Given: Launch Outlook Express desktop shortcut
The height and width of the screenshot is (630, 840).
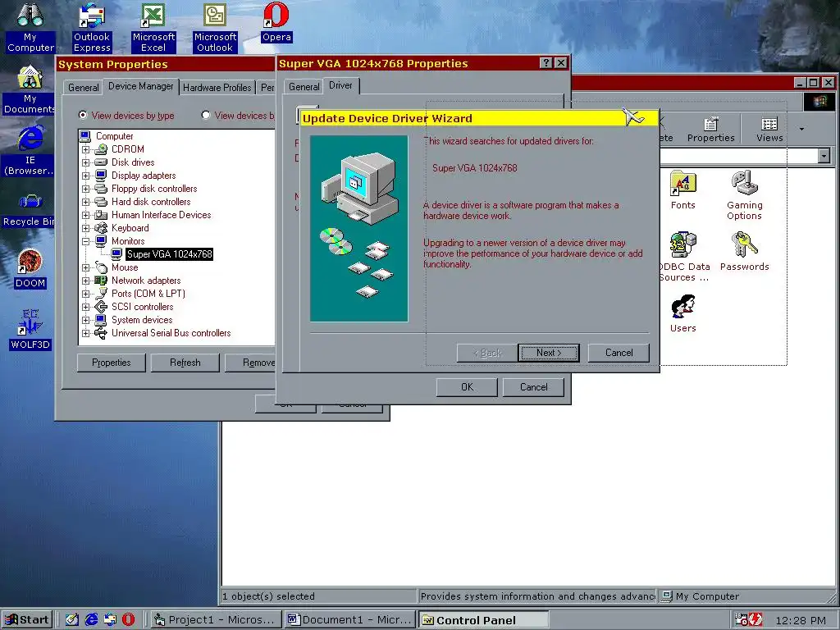Looking at the screenshot, I should (x=92, y=27).
